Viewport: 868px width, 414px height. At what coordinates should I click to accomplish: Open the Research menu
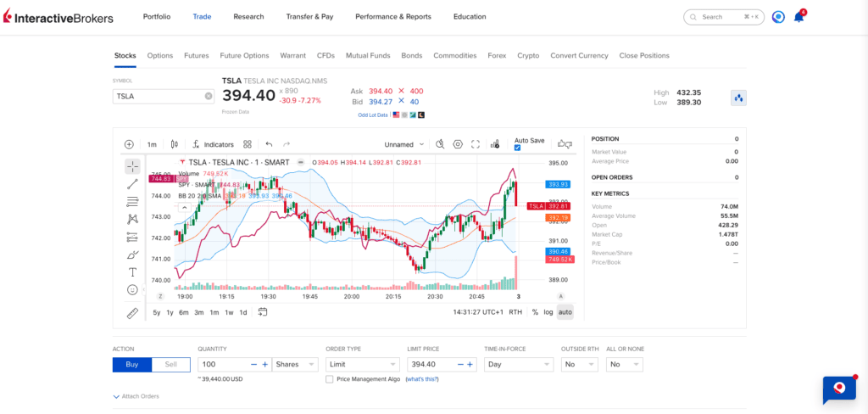click(248, 17)
